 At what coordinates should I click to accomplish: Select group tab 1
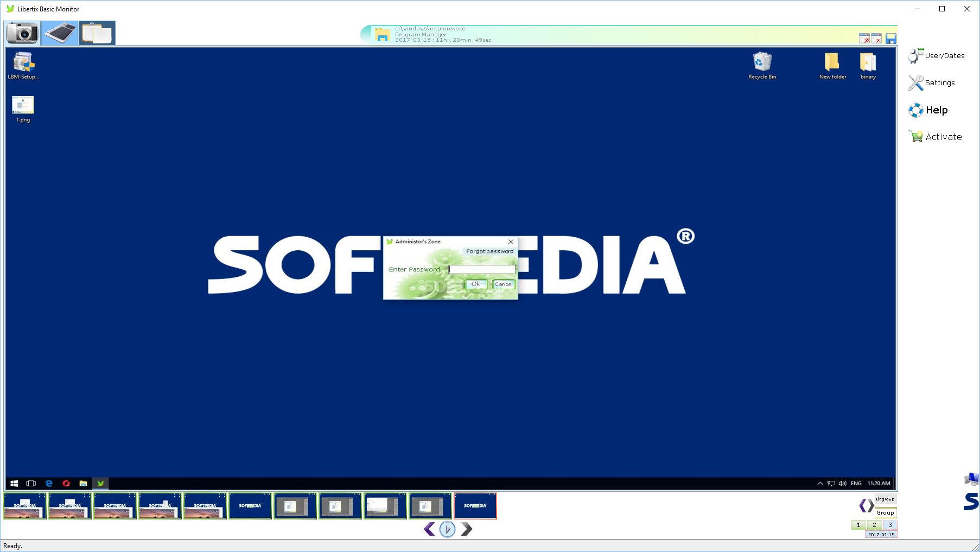pyautogui.click(x=858, y=525)
